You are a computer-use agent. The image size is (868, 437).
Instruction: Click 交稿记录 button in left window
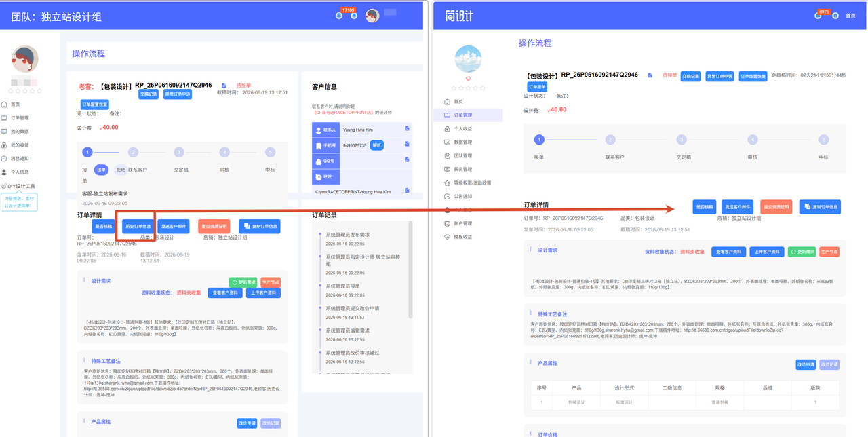(x=149, y=94)
